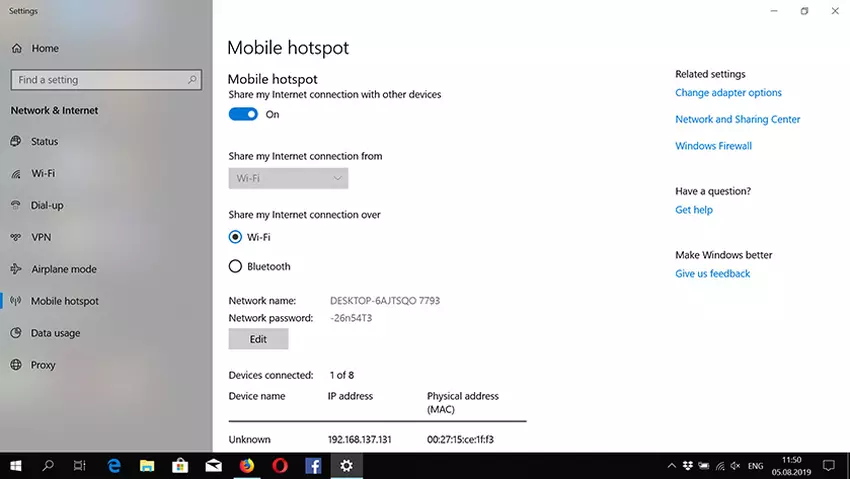
Task: Click the Airplane mode icon in the sidebar
Action: coord(16,270)
